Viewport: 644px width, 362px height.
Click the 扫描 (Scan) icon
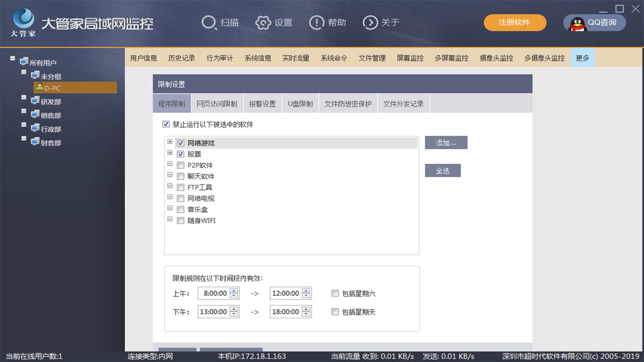coord(208,23)
